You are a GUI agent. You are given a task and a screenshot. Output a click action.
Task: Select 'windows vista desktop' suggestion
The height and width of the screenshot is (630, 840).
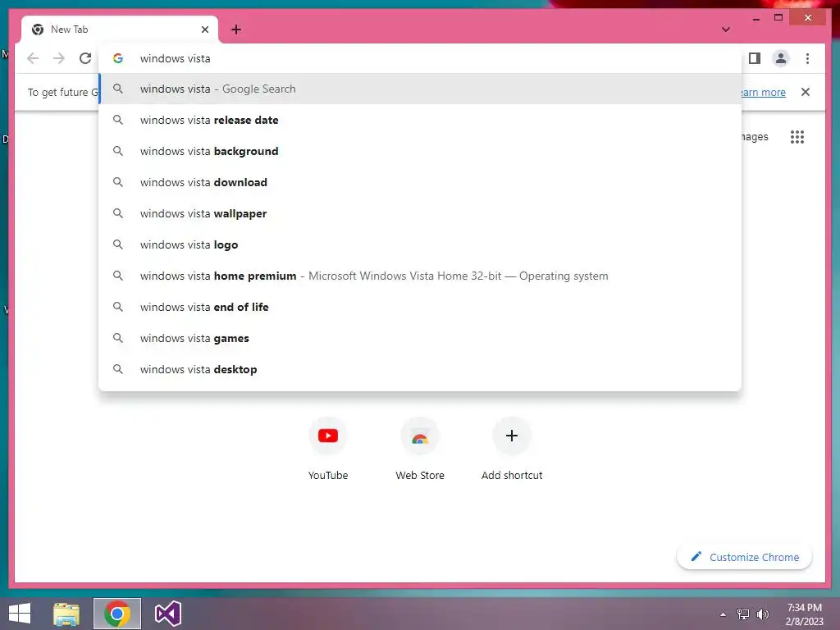pos(420,369)
